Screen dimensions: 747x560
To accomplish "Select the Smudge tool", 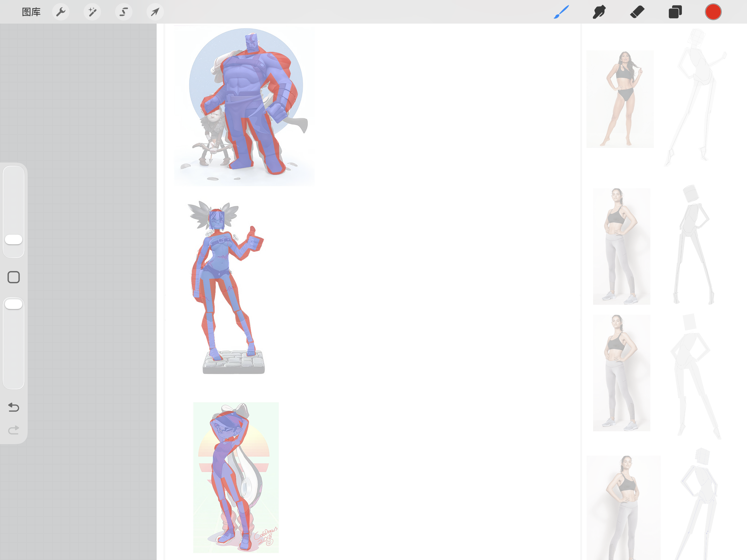I will [x=599, y=12].
